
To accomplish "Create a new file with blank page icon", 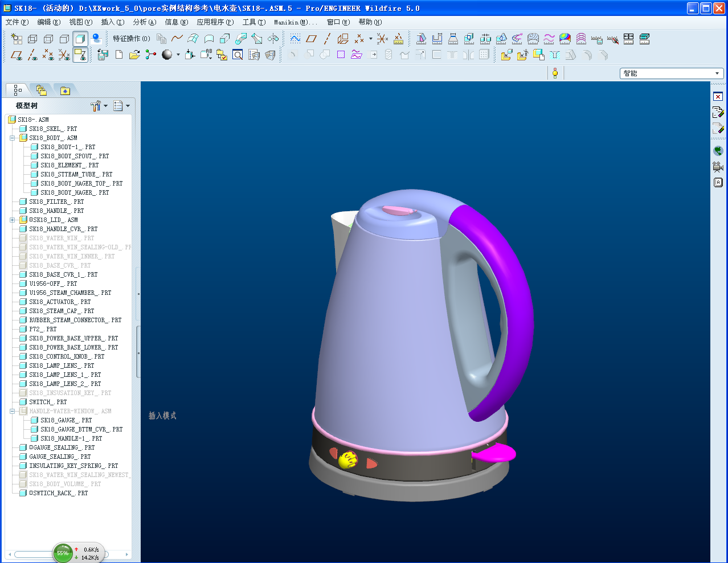I will pyautogui.click(x=119, y=55).
